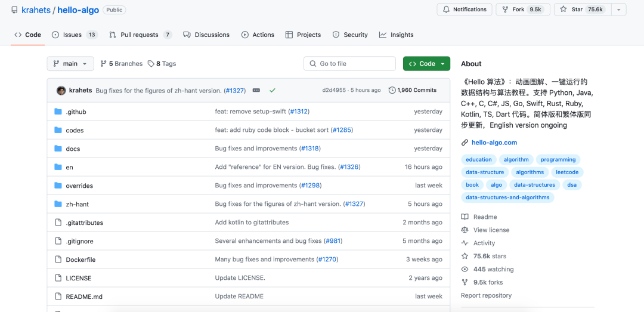This screenshot has width=644, height=312.
Task: Click the repository icon beside krahets
Action: pos(14,10)
